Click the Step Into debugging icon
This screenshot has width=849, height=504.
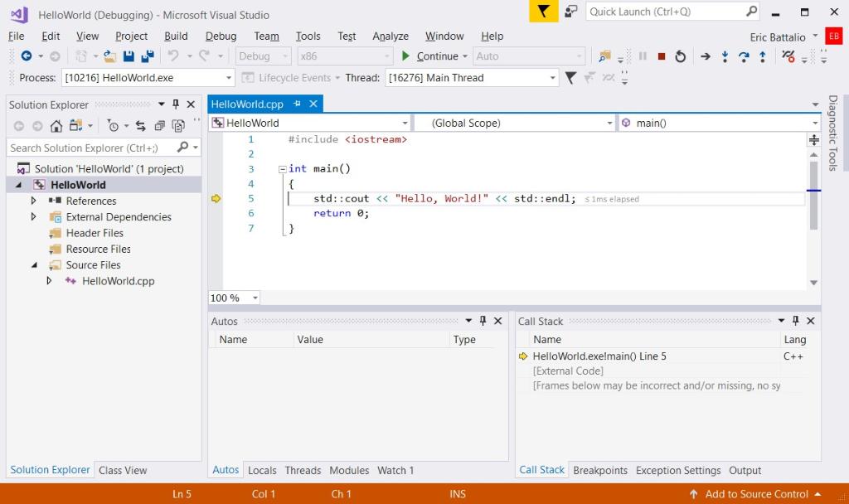[x=725, y=57]
